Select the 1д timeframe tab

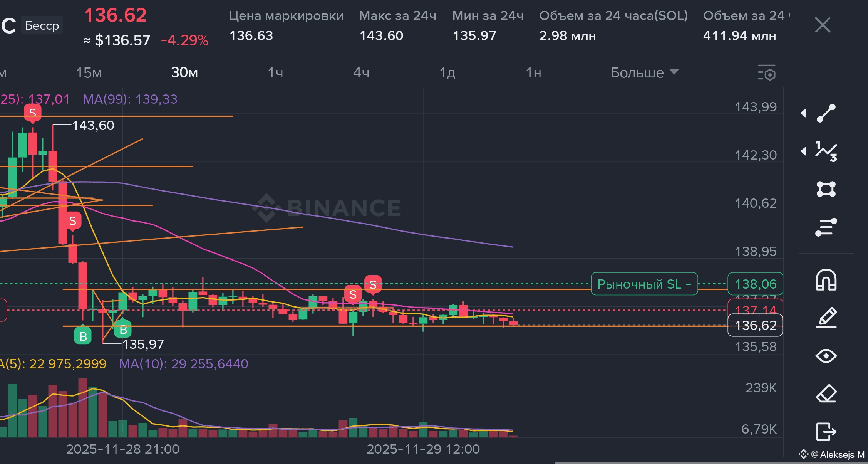point(447,73)
